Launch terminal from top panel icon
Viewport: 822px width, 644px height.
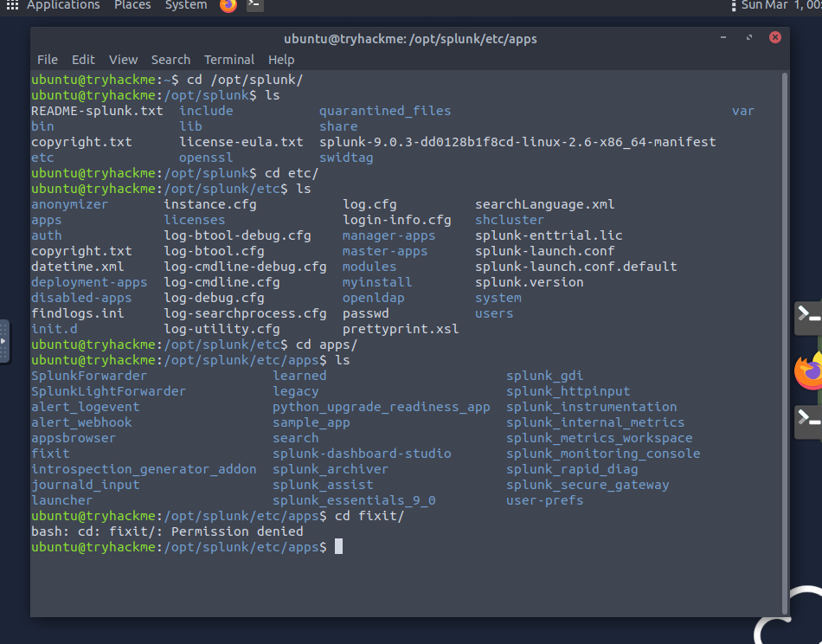click(x=254, y=5)
